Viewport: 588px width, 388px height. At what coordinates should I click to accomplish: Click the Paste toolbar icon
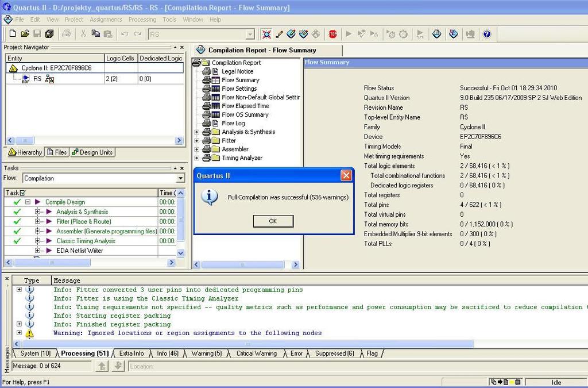coord(108,34)
